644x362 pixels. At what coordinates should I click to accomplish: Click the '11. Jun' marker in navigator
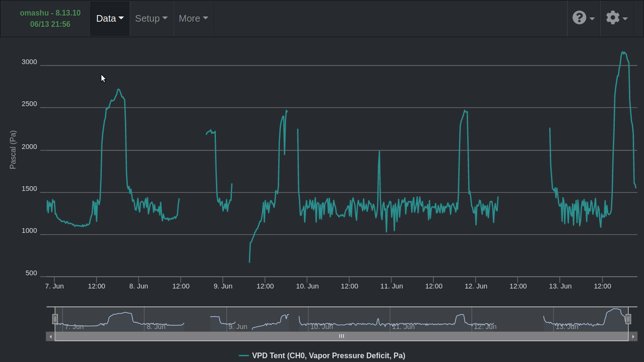pyautogui.click(x=403, y=327)
